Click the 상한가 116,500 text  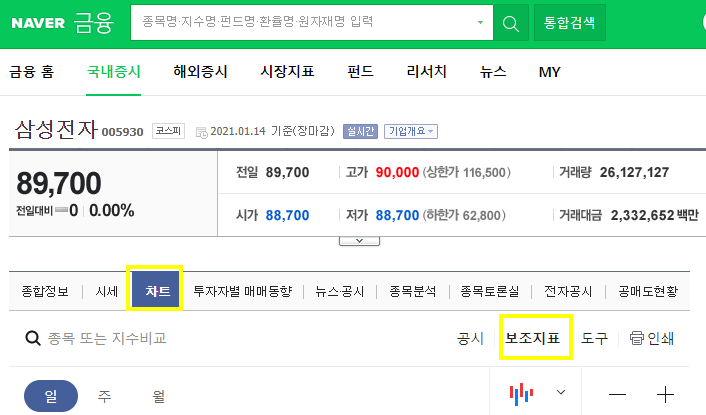coord(466,172)
